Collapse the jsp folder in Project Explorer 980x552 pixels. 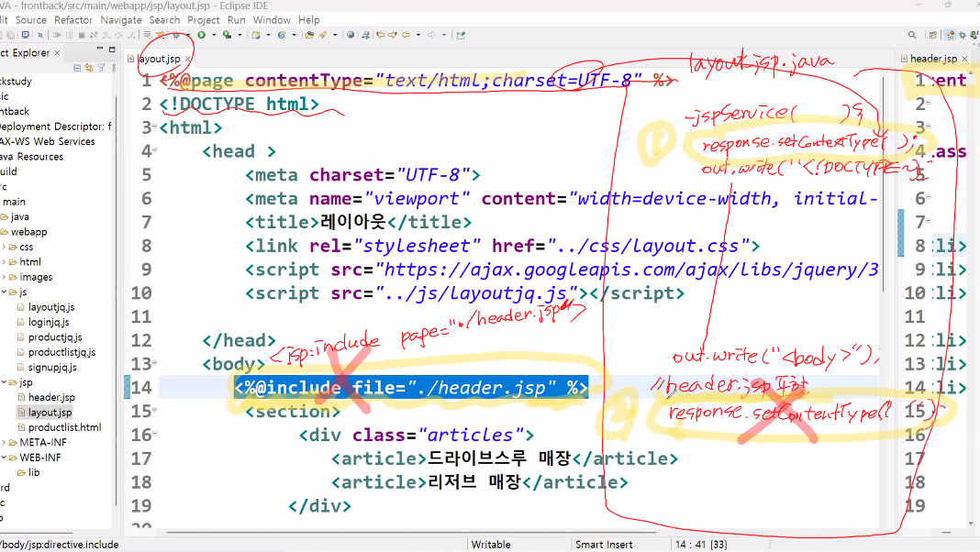tap(4, 382)
